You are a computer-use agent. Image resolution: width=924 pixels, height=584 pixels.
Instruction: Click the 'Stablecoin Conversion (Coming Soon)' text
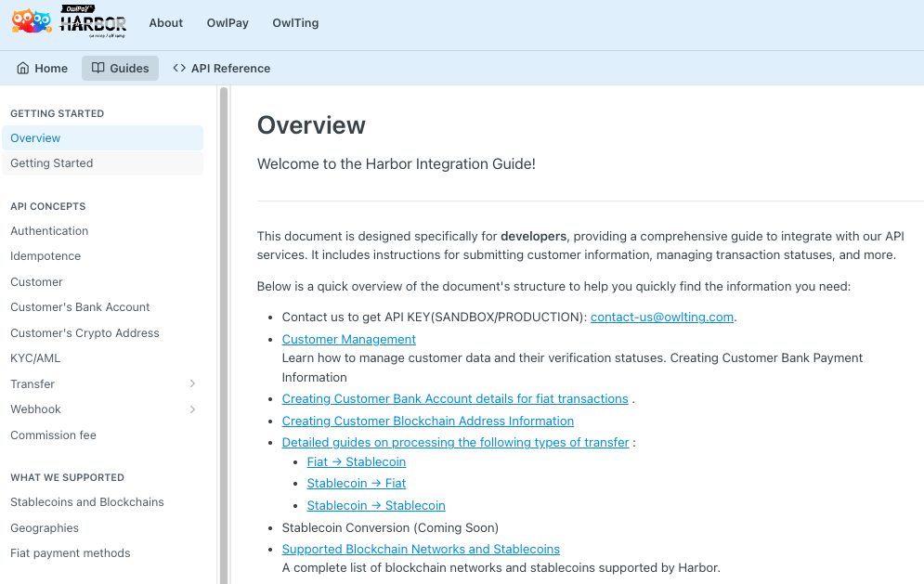[x=390, y=528]
